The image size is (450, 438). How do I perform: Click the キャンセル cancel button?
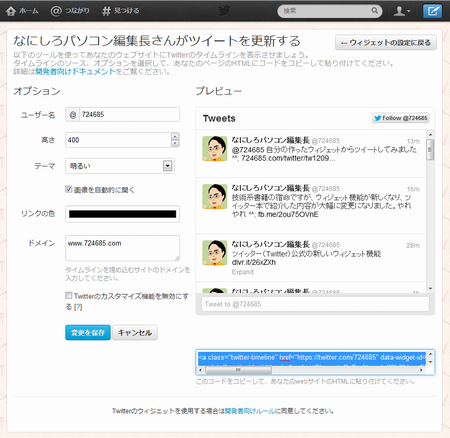(x=135, y=332)
